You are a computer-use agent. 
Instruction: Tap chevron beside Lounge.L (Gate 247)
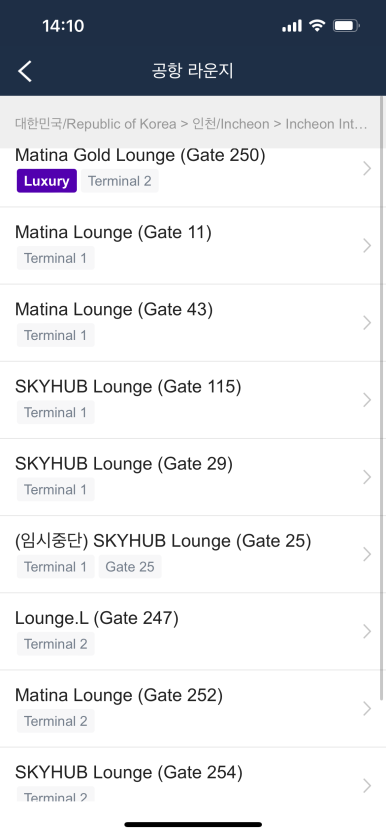367,632
